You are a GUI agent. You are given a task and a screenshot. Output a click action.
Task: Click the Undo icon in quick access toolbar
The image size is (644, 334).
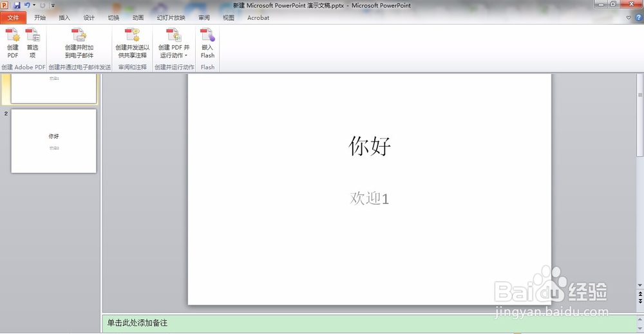point(26,5)
